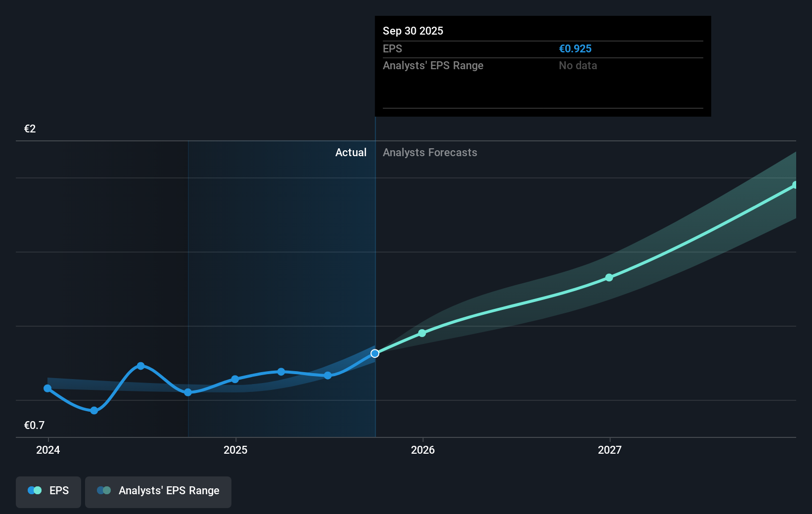
Task: Select the lowest EPS dip data point
Action: 93,410
